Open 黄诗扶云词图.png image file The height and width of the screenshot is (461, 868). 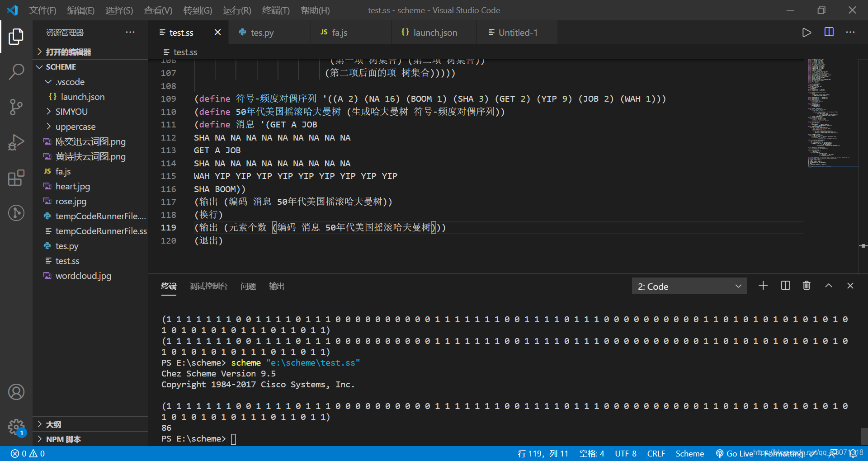tap(90, 156)
